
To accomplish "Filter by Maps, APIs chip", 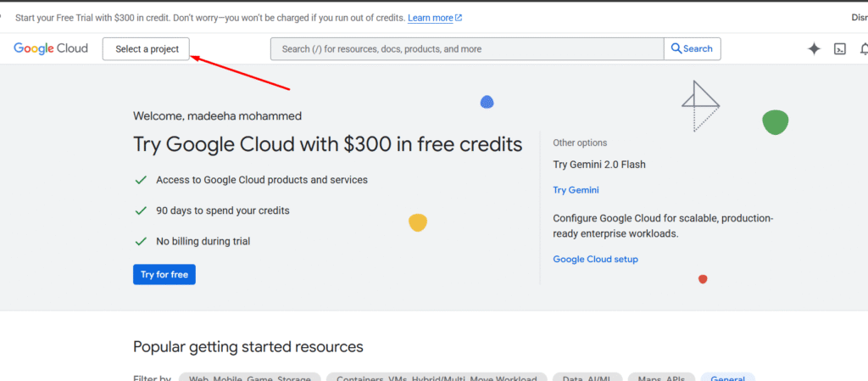I will (661, 378).
